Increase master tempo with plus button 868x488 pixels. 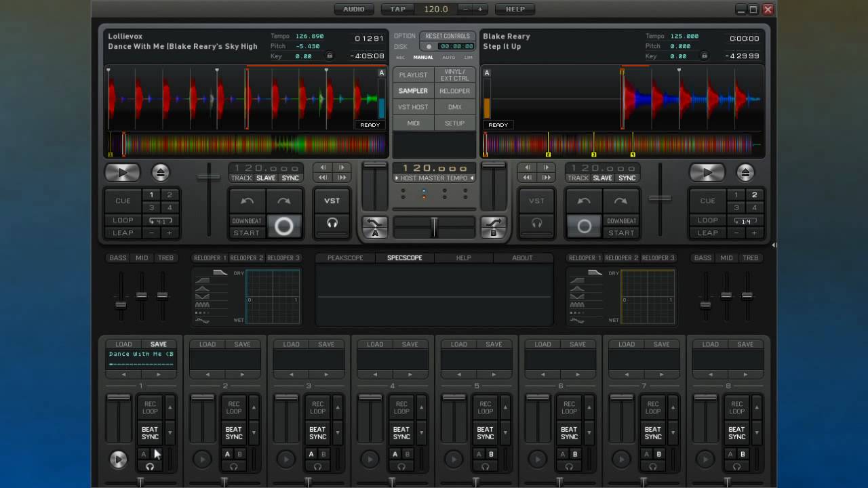tap(480, 9)
